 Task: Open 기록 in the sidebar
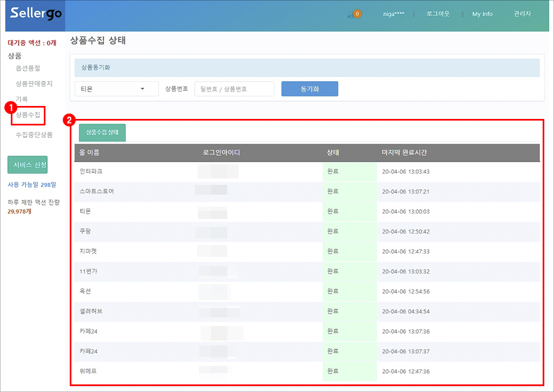tap(22, 99)
